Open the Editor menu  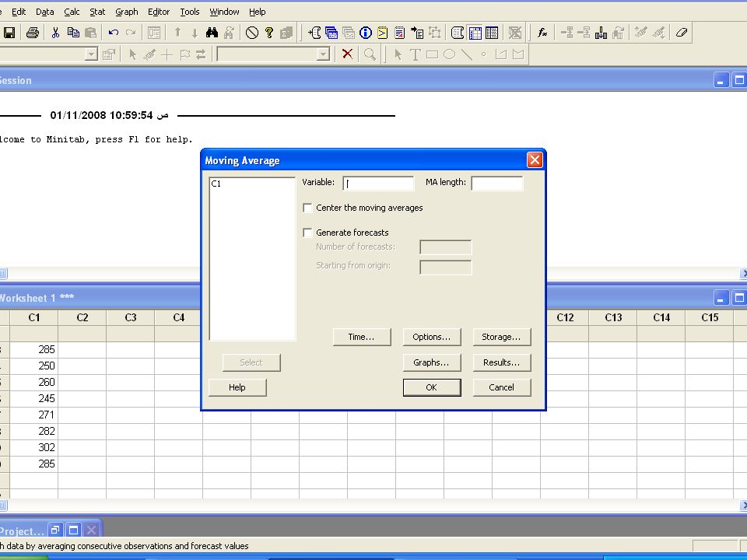click(x=159, y=12)
